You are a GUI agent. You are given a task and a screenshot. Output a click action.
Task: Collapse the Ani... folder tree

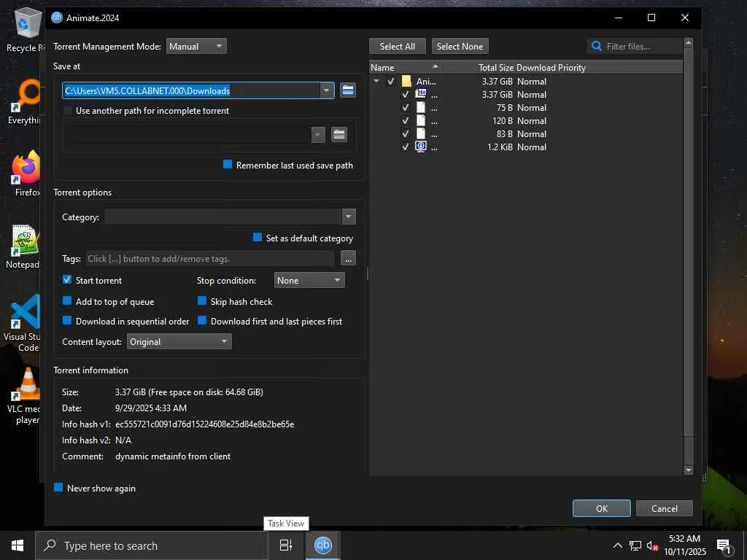pos(376,81)
